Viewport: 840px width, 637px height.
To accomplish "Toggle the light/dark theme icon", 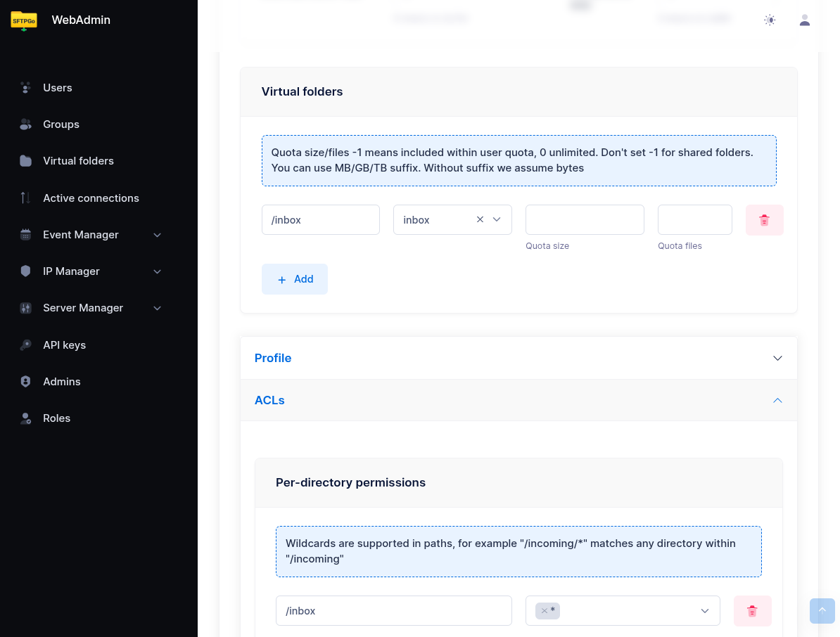I will pyautogui.click(x=770, y=20).
